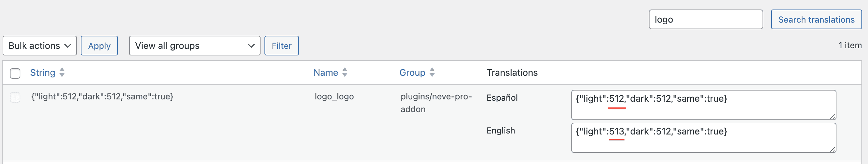Click the sort arrows beside String

coord(62,72)
